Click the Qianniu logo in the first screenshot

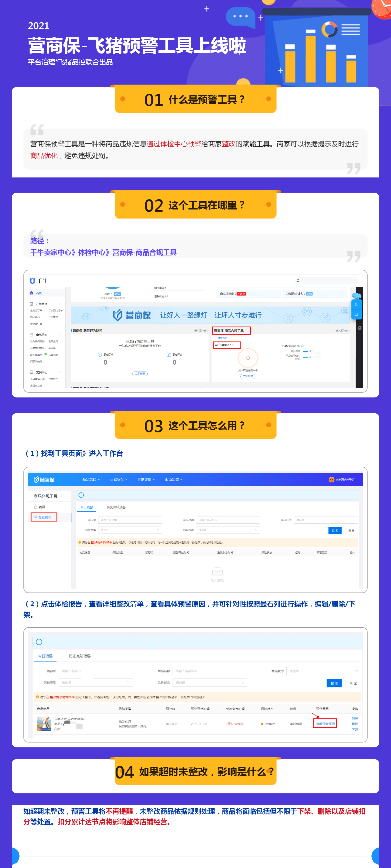tap(38, 281)
